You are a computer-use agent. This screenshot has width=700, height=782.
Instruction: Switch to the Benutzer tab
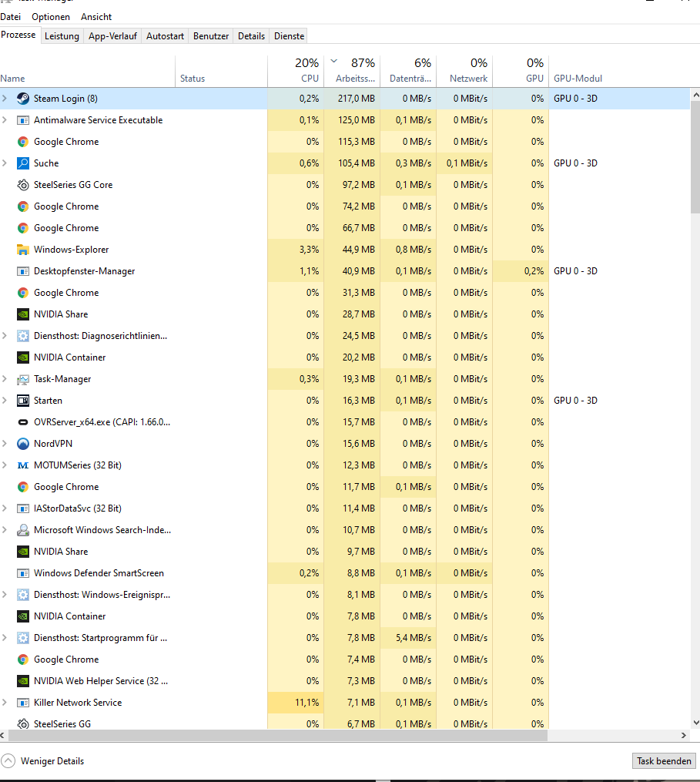(211, 36)
